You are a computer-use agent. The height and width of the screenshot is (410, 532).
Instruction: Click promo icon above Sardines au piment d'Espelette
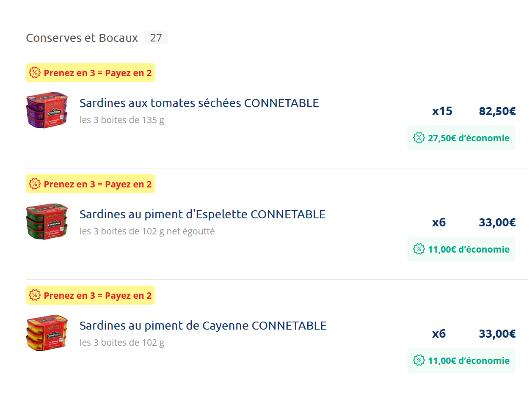(x=35, y=184)
